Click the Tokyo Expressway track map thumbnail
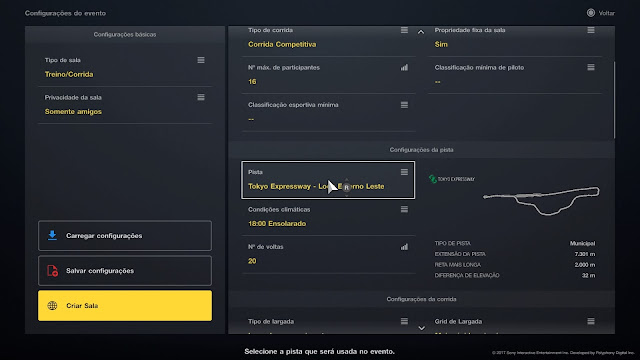640x360 pixels. (541, 201)
